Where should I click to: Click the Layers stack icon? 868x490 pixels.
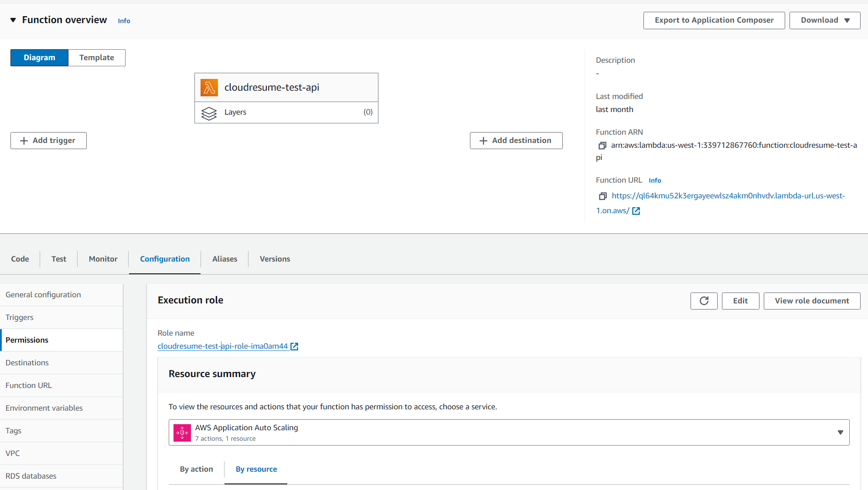(209, 113)
